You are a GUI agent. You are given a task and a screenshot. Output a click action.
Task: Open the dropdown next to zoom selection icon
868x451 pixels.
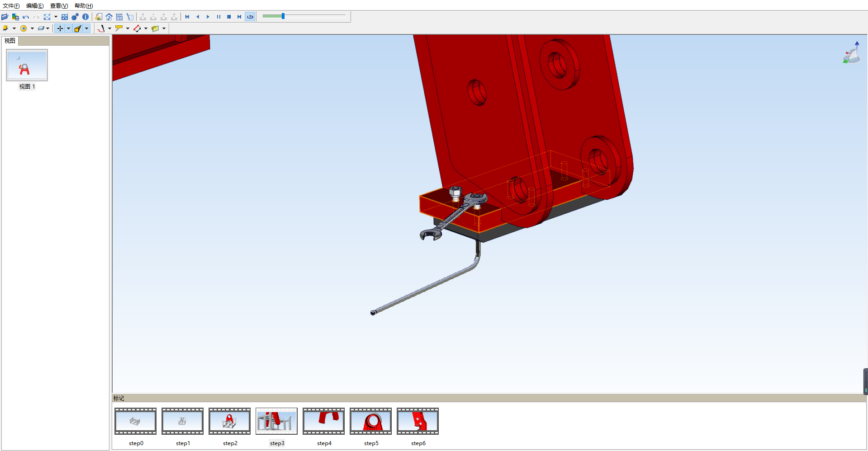[56, 17]
